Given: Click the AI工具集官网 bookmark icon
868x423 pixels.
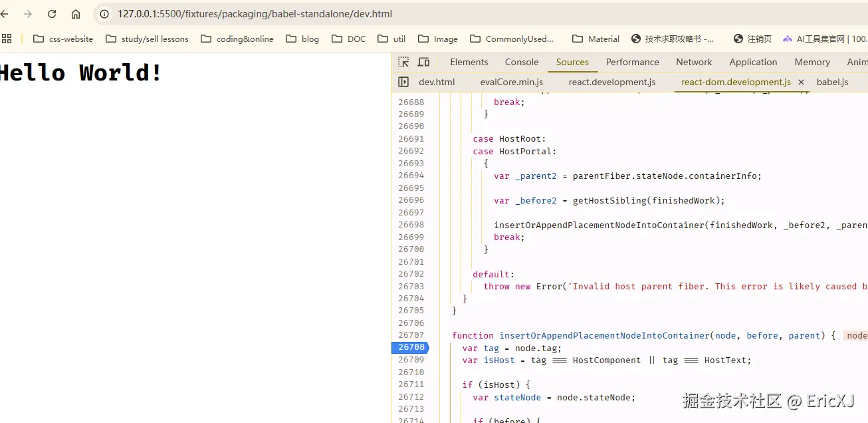Looking at the screenshot, I should 788,39.
